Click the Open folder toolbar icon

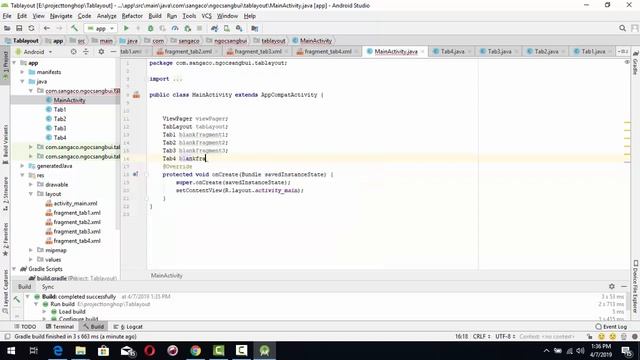pyautogui.click(x=7, y=28)
